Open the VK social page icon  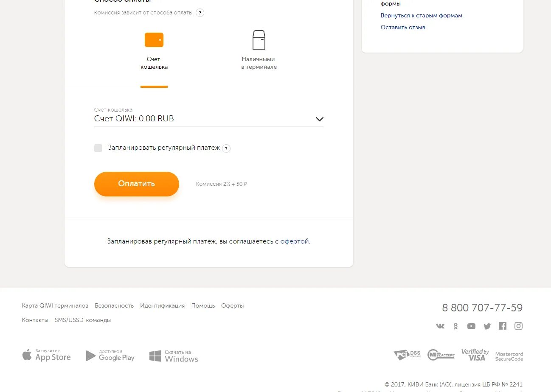click(x=440, y=326)
